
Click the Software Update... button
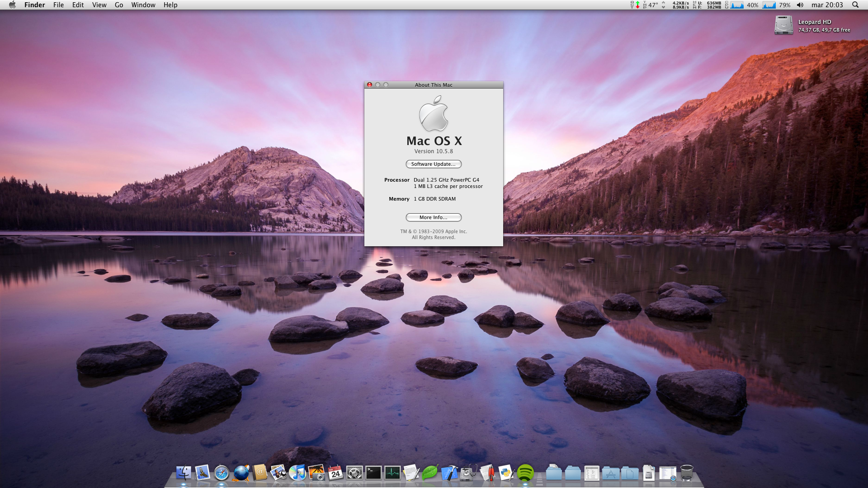433,164
